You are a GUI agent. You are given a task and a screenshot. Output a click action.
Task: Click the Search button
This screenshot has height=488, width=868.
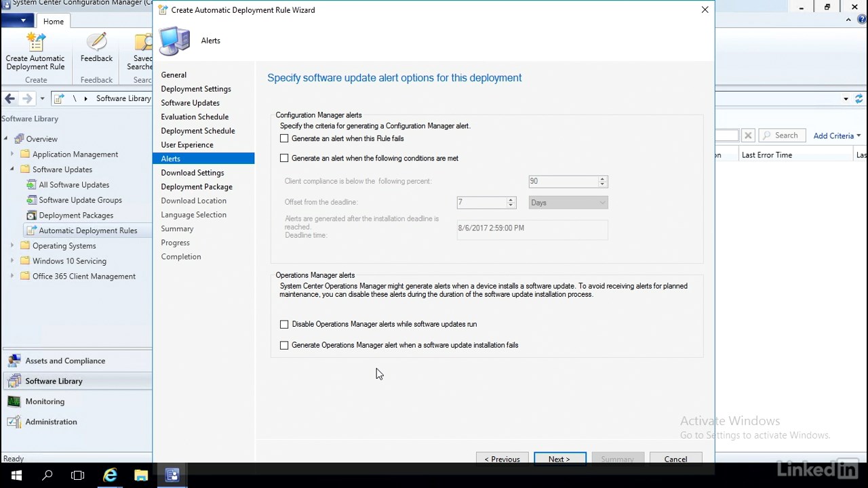tap(781, 136)
